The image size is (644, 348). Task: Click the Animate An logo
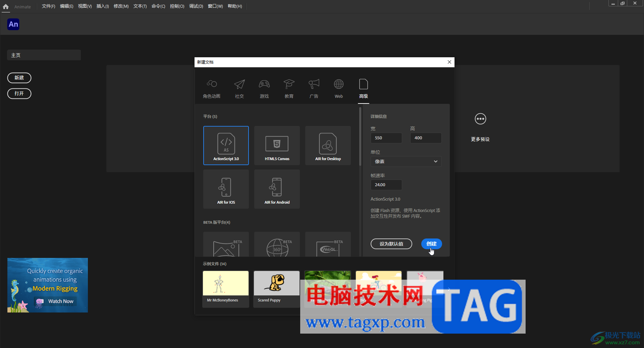click(13, 24)
